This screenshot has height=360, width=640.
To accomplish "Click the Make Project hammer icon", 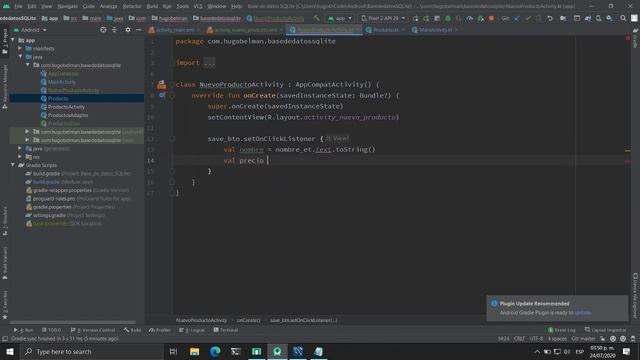I will 316,18.
